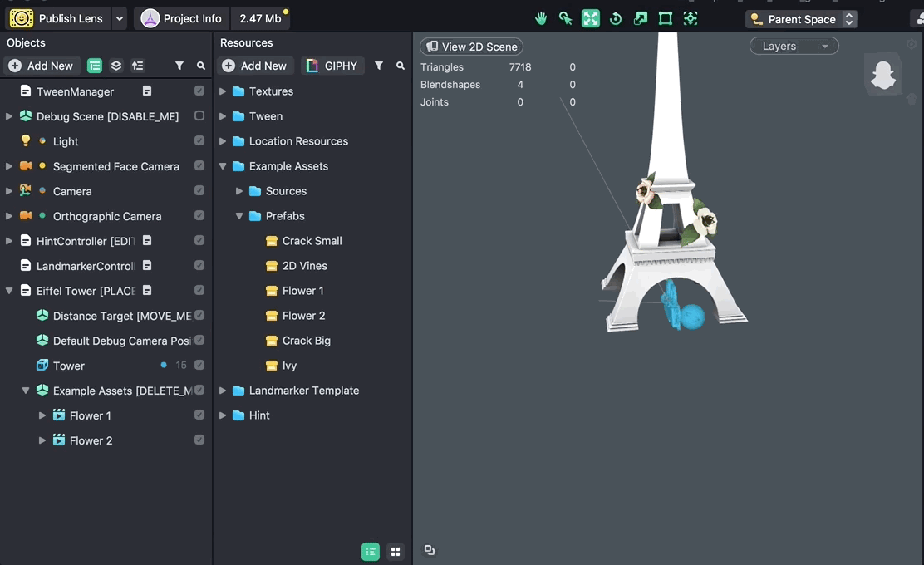This screenshot has height=565, width=924.
Task: Select the Tower object in hierarchy
Action: 69,366
